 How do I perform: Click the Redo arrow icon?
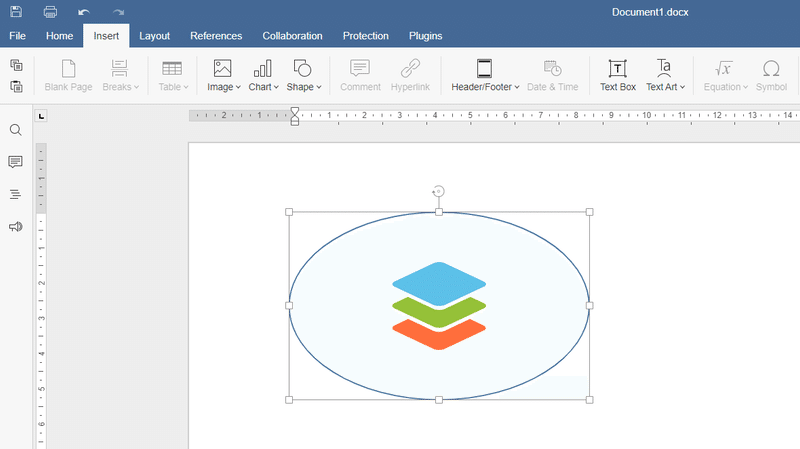[x=118, y=12]
